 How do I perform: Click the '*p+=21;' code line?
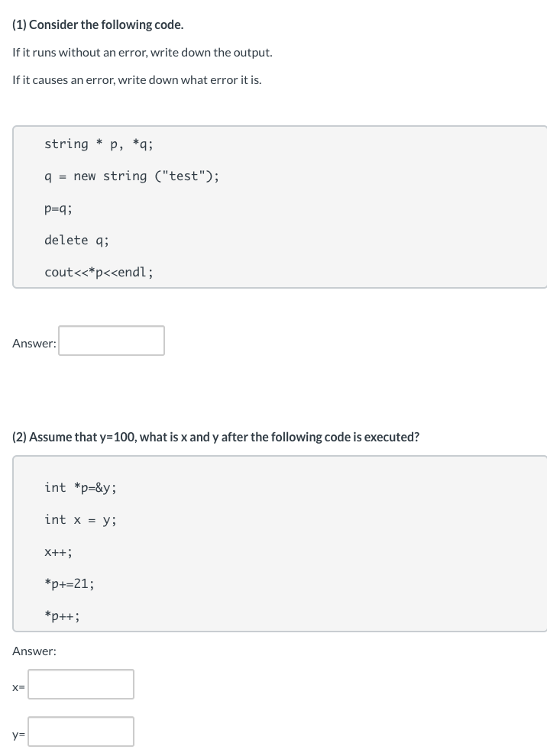[70, 584]
